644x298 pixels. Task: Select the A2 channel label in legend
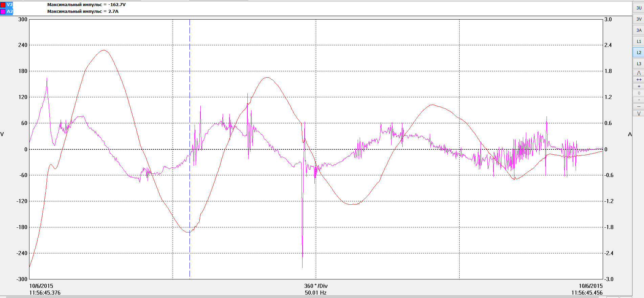point(9,11)
